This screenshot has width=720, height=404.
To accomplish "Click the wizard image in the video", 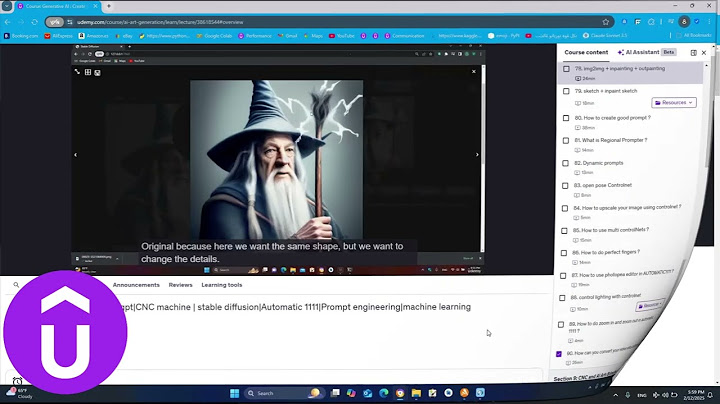I will 276,160.
